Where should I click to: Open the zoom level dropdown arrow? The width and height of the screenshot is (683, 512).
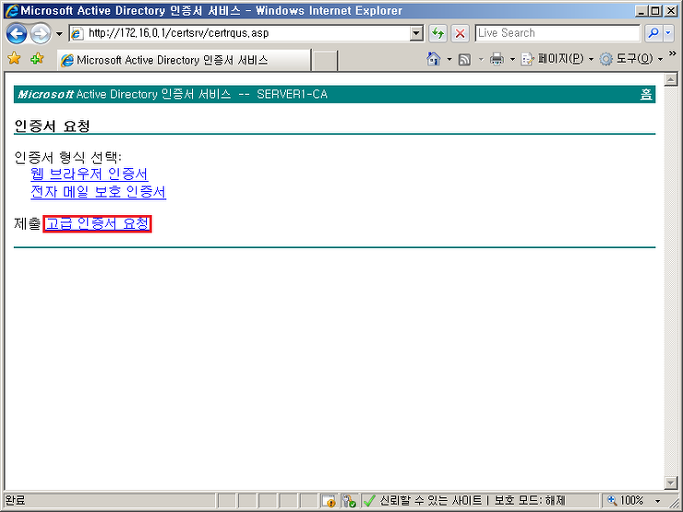coord(658,501)
